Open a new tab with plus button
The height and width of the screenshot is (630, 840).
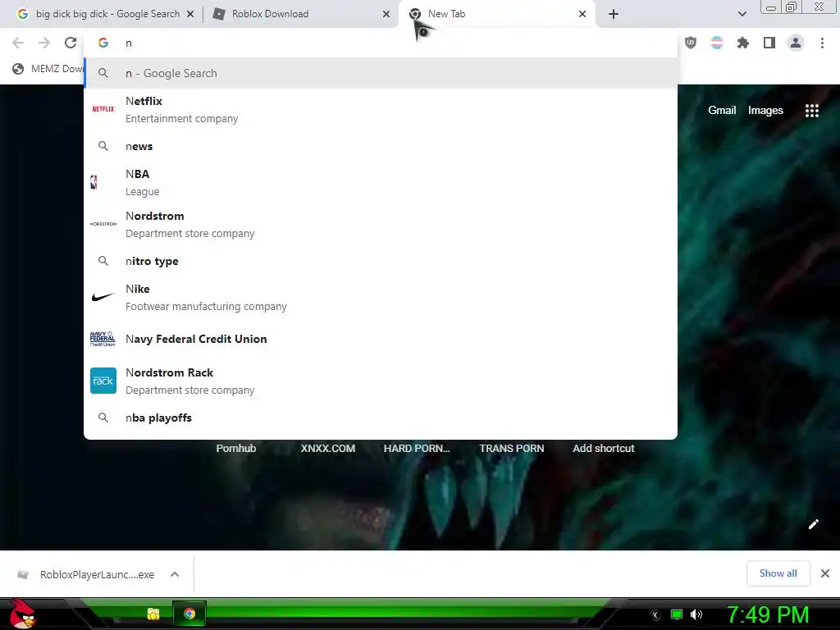614,14
